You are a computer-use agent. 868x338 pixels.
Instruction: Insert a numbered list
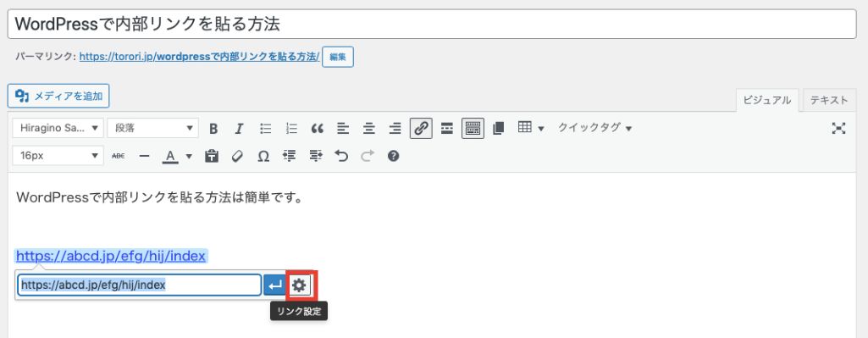291,129
